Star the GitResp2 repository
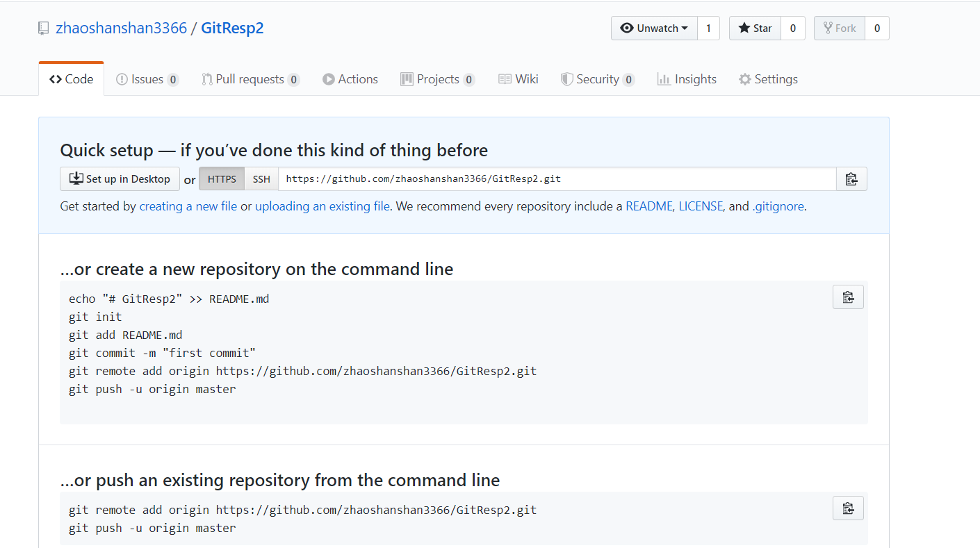 click(x=755, y=28)
